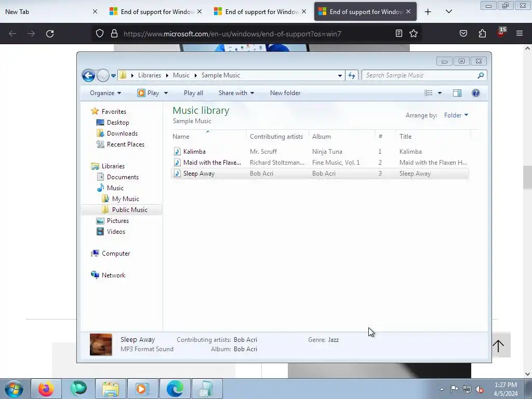Toggle Firefox reader view icon

click(398, 33)
